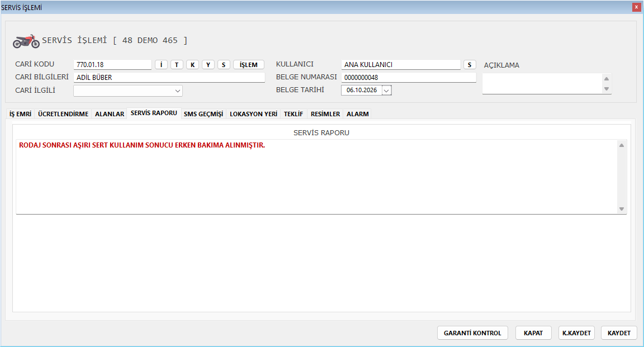Click the KAYDET button

click(619, 332)
